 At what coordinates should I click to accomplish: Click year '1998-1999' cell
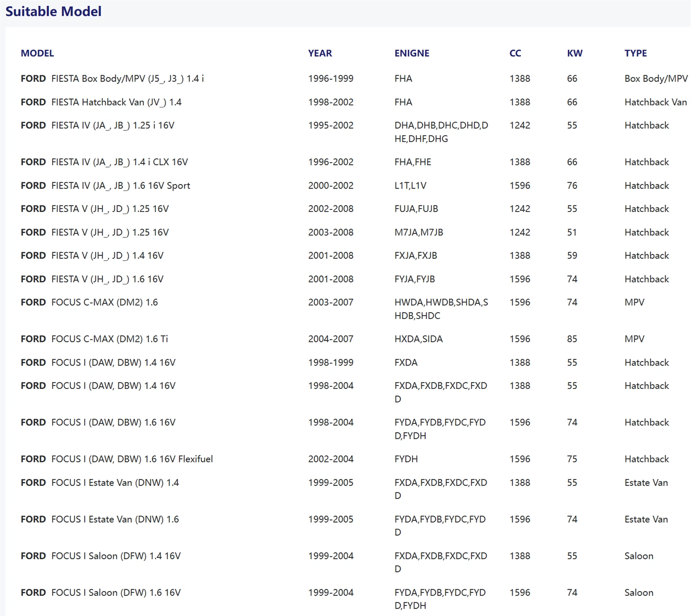point(331,363)
